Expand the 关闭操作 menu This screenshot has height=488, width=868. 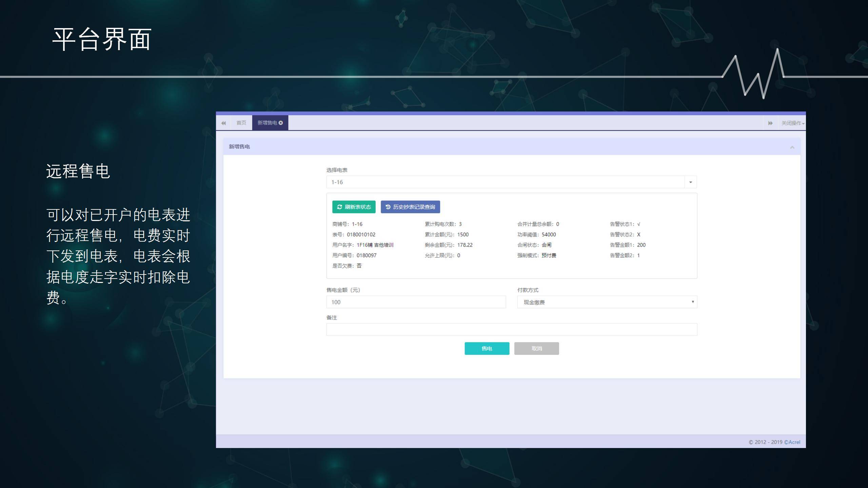click(x=793, y=123)
